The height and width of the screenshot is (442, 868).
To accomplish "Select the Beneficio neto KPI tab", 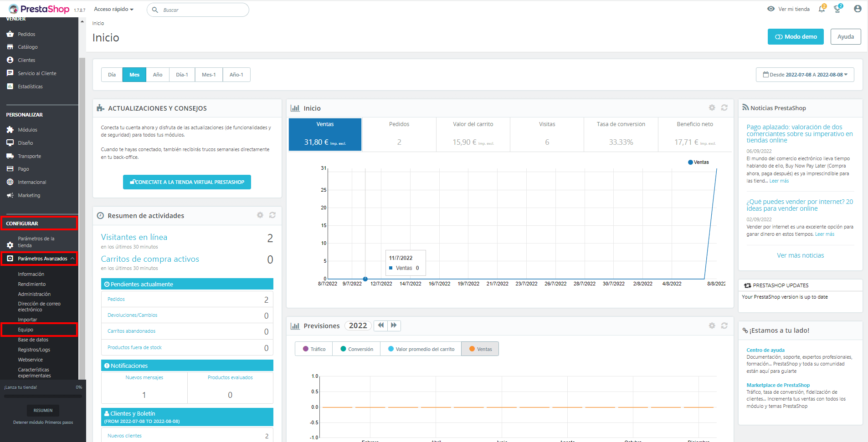I will pos(695,134).
